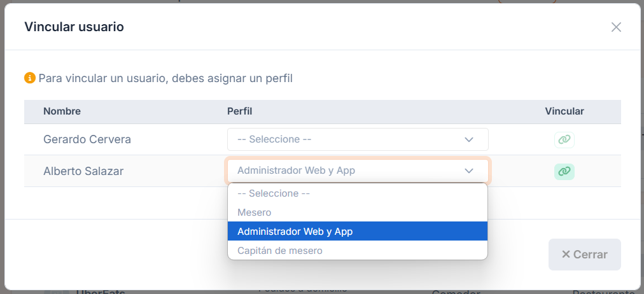Open Gerardo Cervera's profile dropdown
The height and width of the screenshot is (294, 644).
point(358,139)
